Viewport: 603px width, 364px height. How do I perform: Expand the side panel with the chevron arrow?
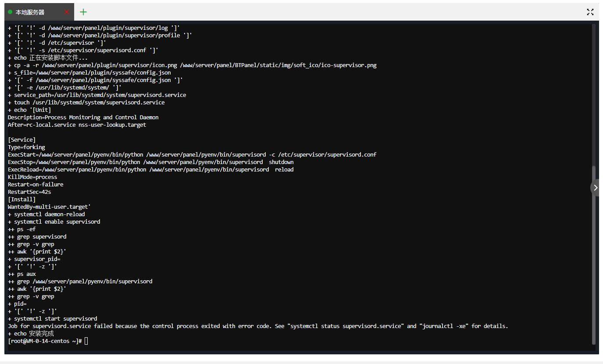click(x=596, y=188)
